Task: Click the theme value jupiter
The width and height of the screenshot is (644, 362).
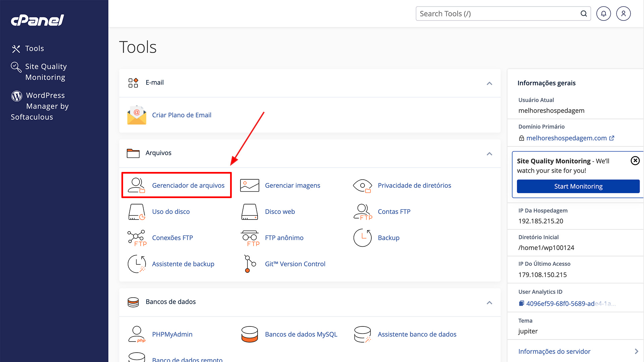Action: tap(528, 331)
